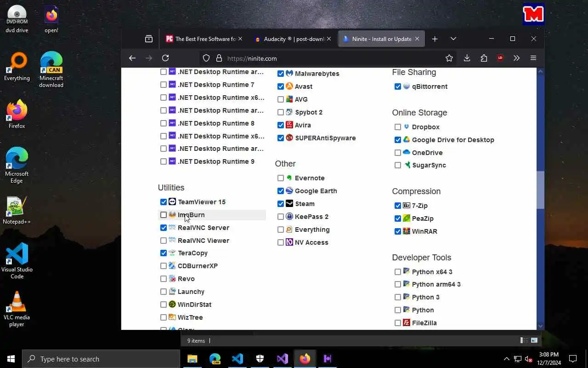
Task: Show hidden system tray icons
Action: click(507, 359)
